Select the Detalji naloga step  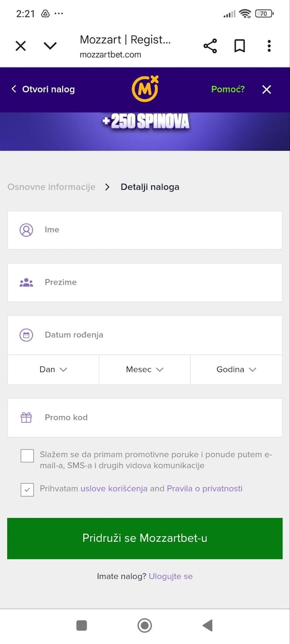coord(150,187)
